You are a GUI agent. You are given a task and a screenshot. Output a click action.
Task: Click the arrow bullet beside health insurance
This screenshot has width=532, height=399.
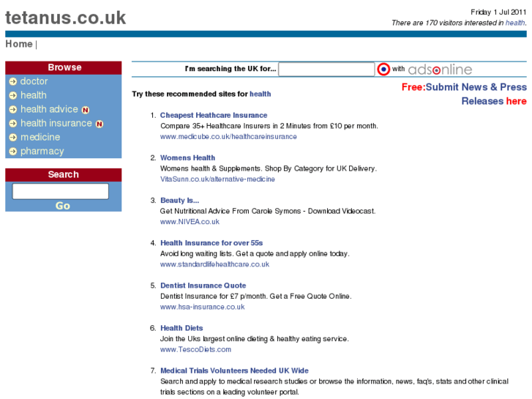pyautogui.click(x=13, y=123)
